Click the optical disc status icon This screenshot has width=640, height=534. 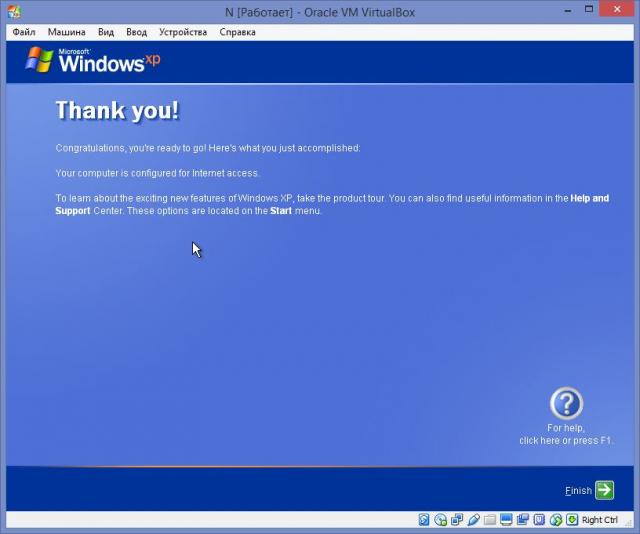(440, 519)
